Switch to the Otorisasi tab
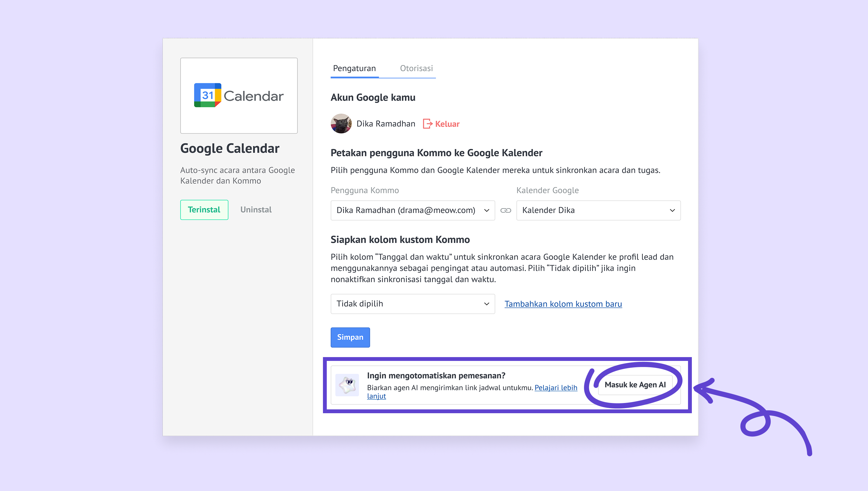 (x=416, y=69)
